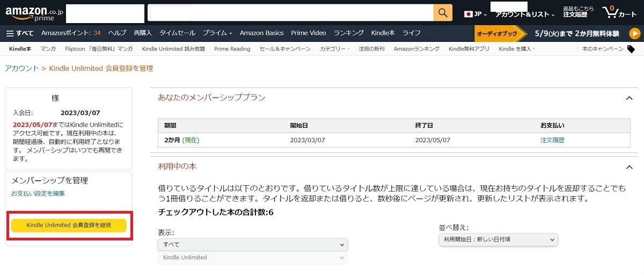Go to Prime Video
Viewport: 644px width, 278px height.
[309, 33]
